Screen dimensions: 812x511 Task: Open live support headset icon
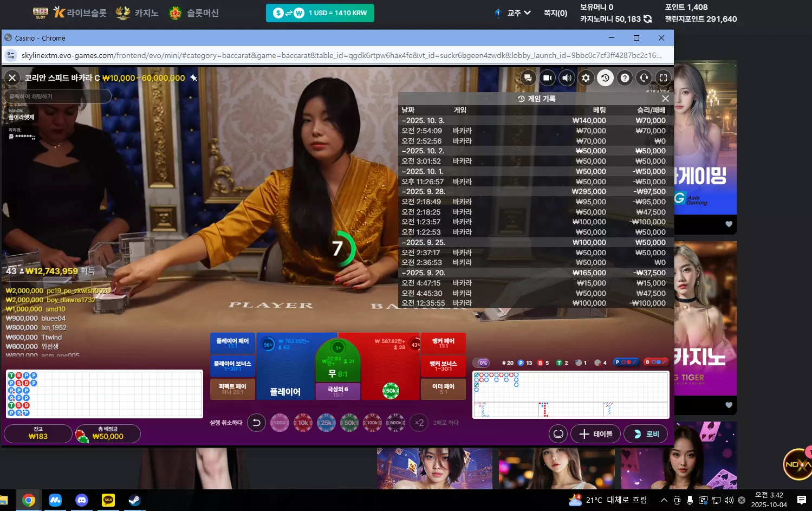[x=644, y=78]
